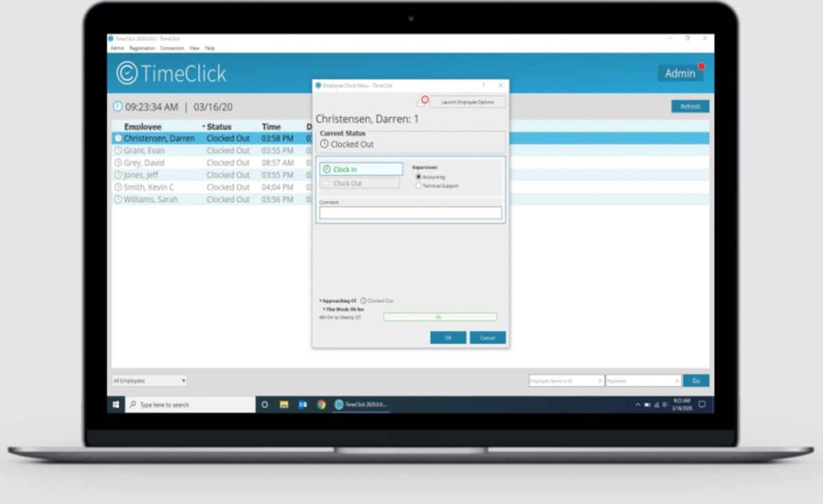The image size is (823, 504).
Task: Click the disabled Clock Out toggle option
Action: coord(359,182)
